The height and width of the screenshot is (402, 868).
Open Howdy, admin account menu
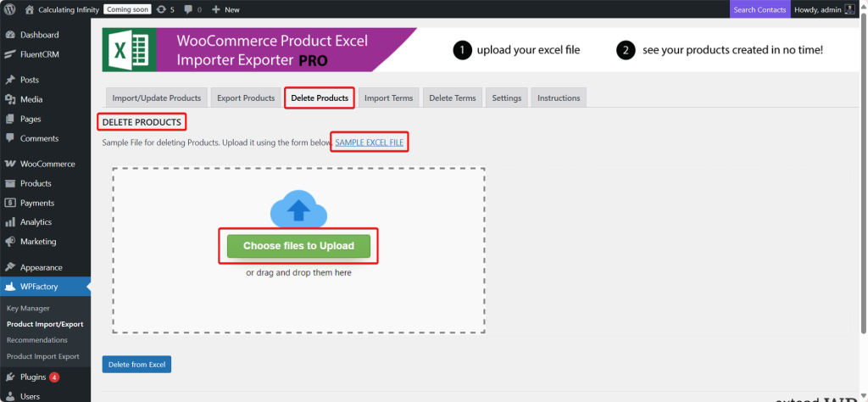826,9
